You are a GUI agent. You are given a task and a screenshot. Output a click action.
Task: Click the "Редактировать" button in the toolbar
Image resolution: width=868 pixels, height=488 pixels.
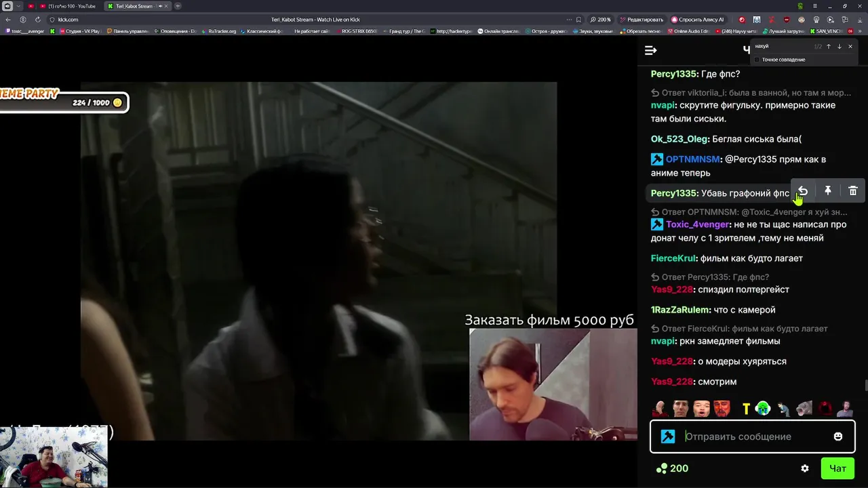641,20
